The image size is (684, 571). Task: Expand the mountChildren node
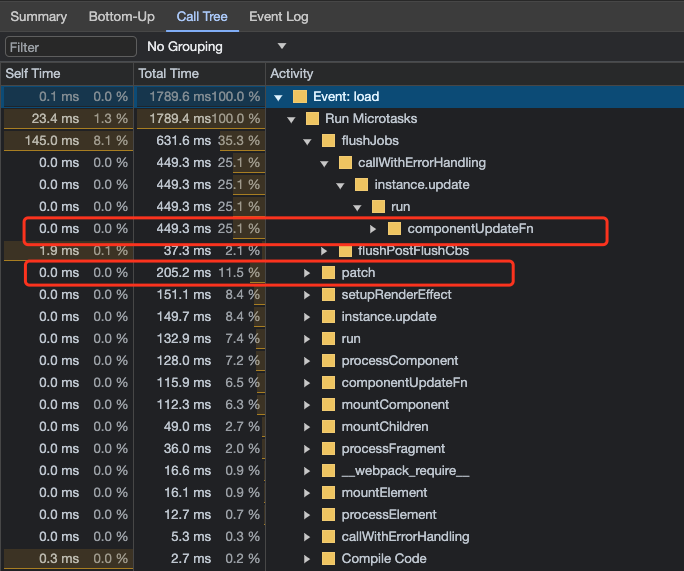(307, 427)
